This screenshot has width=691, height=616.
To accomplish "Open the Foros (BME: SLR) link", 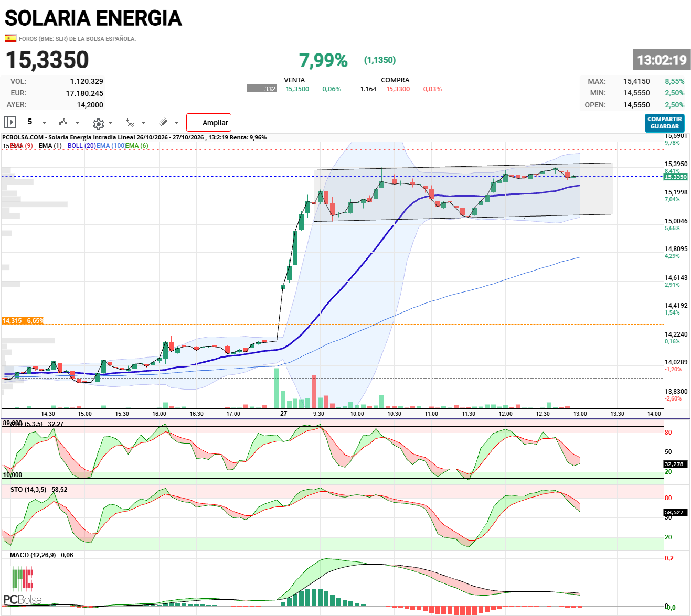I will tap(77, 39).
